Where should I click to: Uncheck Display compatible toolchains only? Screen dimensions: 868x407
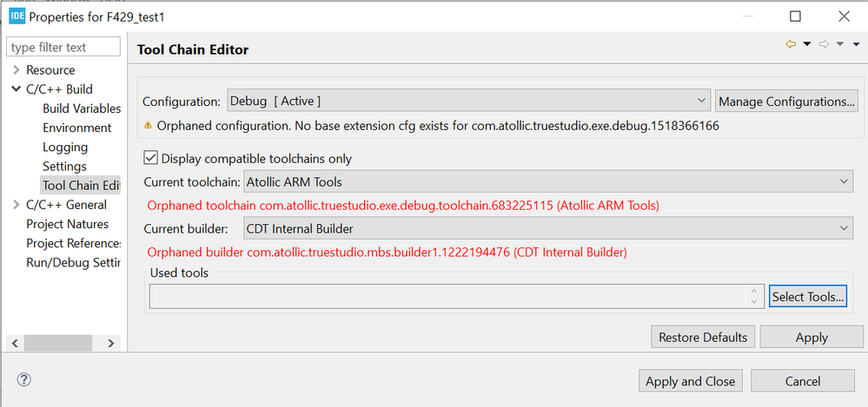(150, 158)
